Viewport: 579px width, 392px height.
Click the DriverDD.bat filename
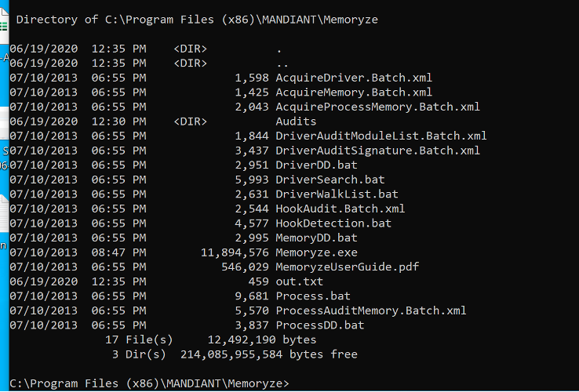point(316,165)
